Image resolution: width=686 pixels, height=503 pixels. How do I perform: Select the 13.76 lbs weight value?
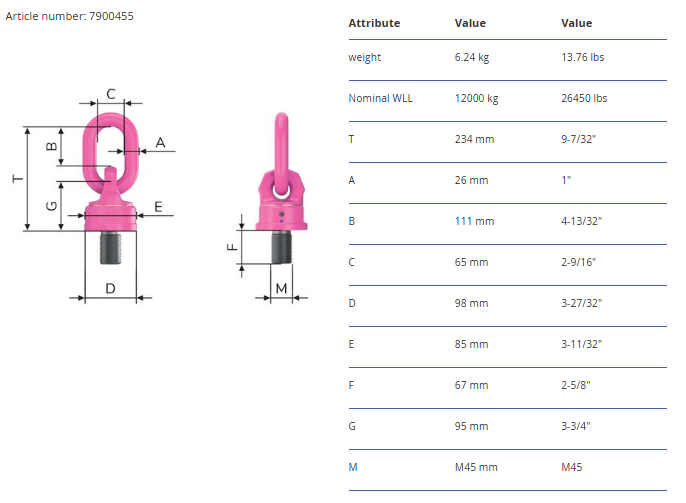[583, 57]
